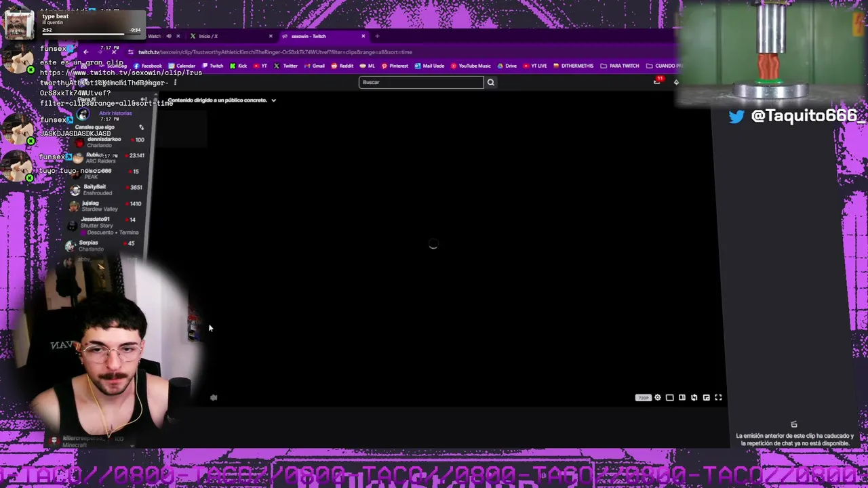Open the Twitch bookmark
This screenshot has height=488, width=868.
[213, 66]
